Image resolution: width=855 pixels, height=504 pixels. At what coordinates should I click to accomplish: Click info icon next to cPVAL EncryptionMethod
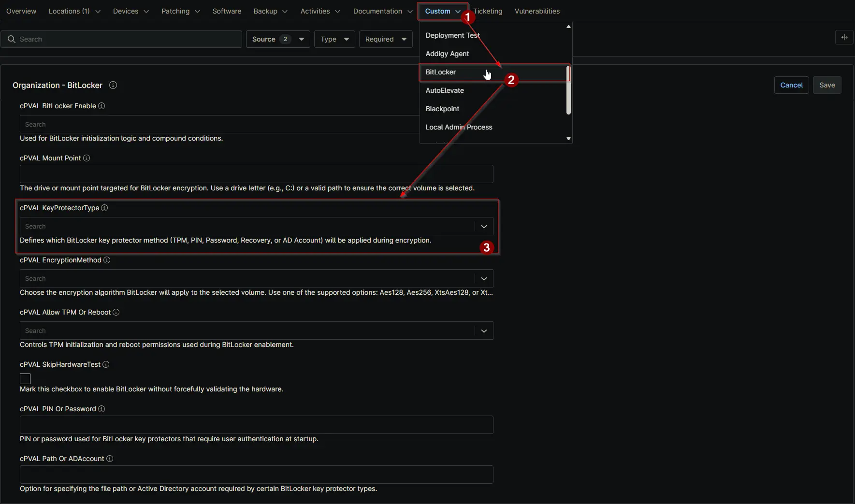pos(107,260)
